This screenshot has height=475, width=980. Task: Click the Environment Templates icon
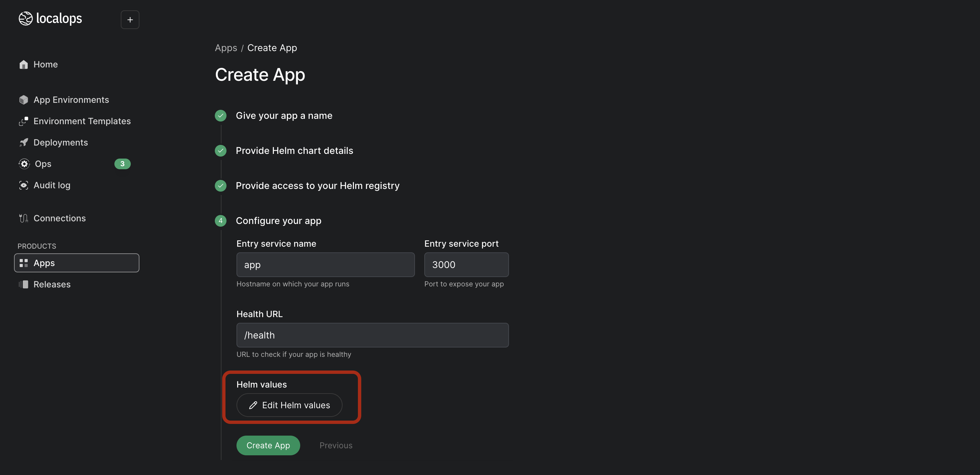point(24,121)
